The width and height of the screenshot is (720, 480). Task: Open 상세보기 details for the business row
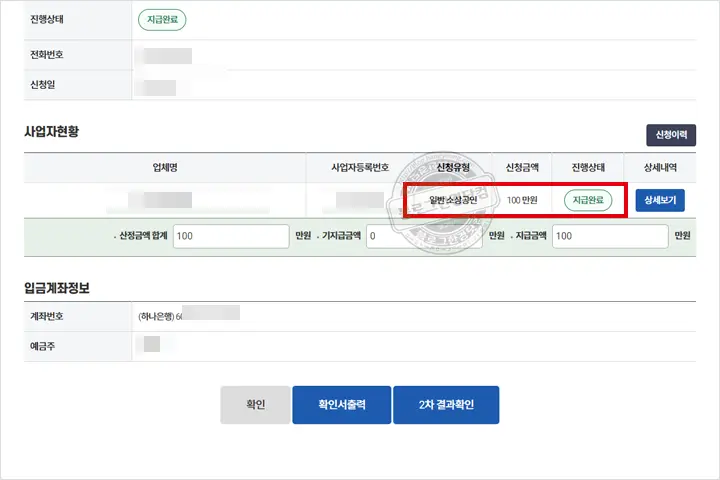coord(660,200)
